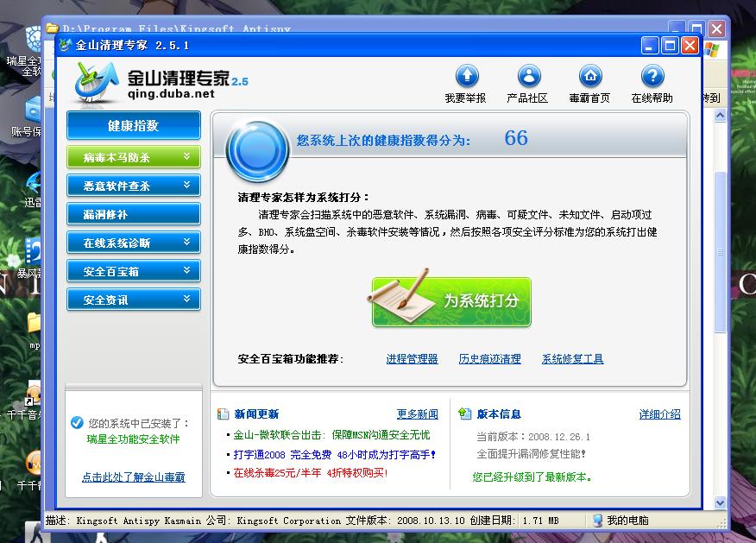756x543 pixels.
Task: Open the 健康指数 tab
Action: tap(134, 126)
